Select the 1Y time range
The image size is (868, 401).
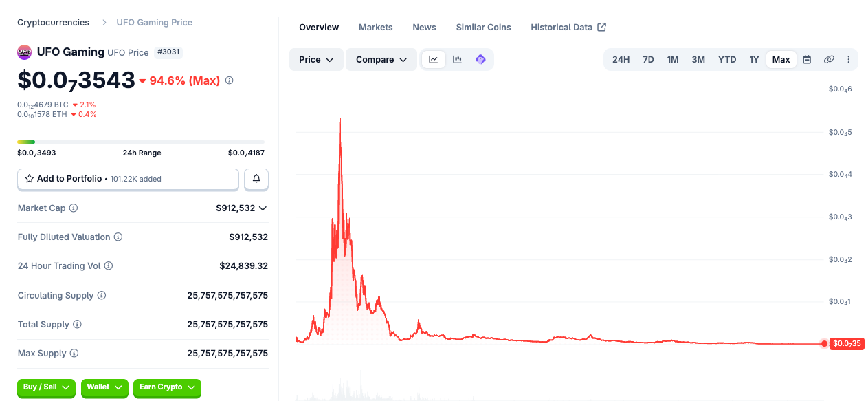tap(754, 60)
